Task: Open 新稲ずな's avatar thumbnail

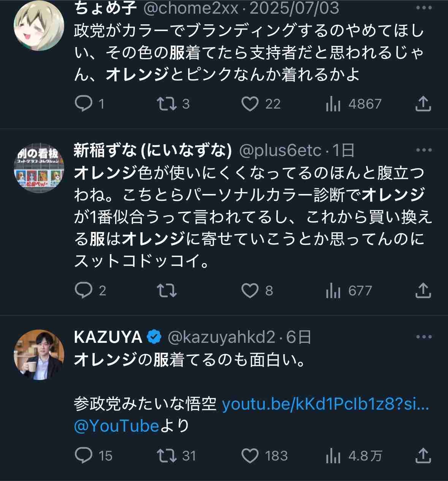Action: (x=39, y=168)
